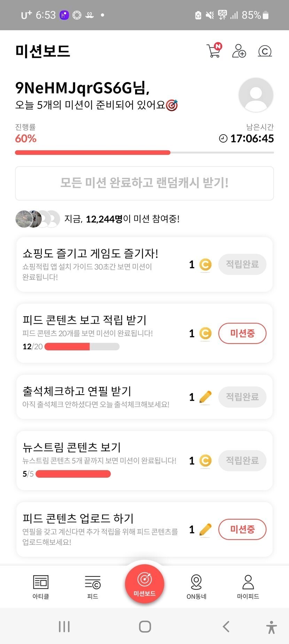289x644 pixels.
Task: Tap the 12/20 feed content progress bar
Action: [x=82, y=347]
